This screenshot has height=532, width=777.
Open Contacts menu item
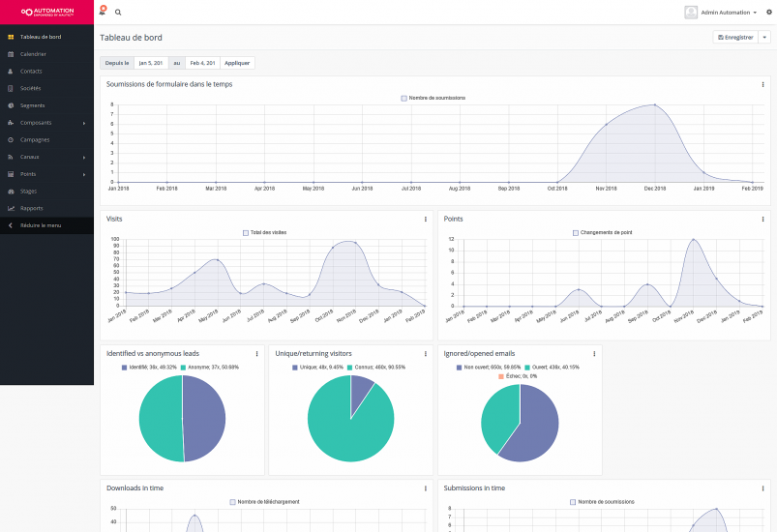coord(46,72)
